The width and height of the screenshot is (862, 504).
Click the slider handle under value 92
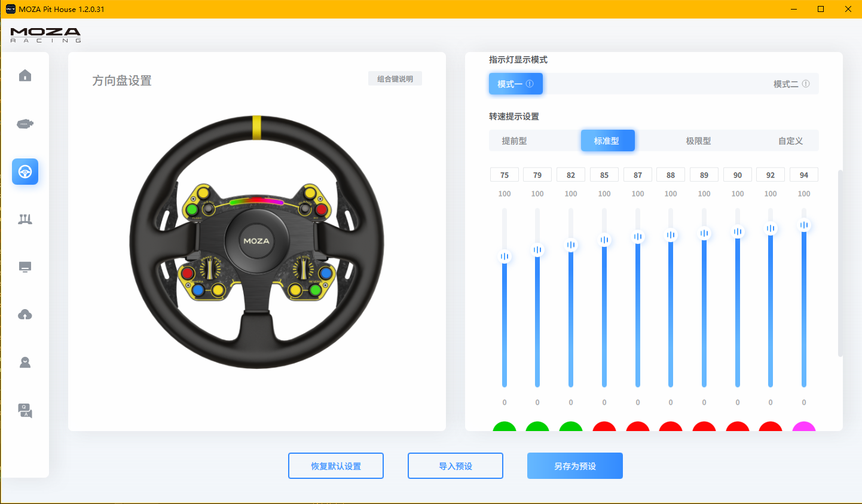[771, 228]
